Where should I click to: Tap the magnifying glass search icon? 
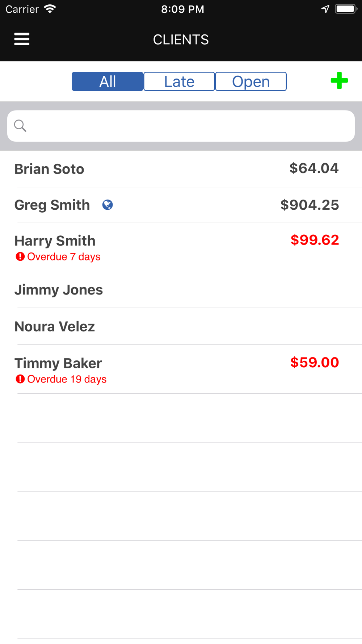click(20, 126)
